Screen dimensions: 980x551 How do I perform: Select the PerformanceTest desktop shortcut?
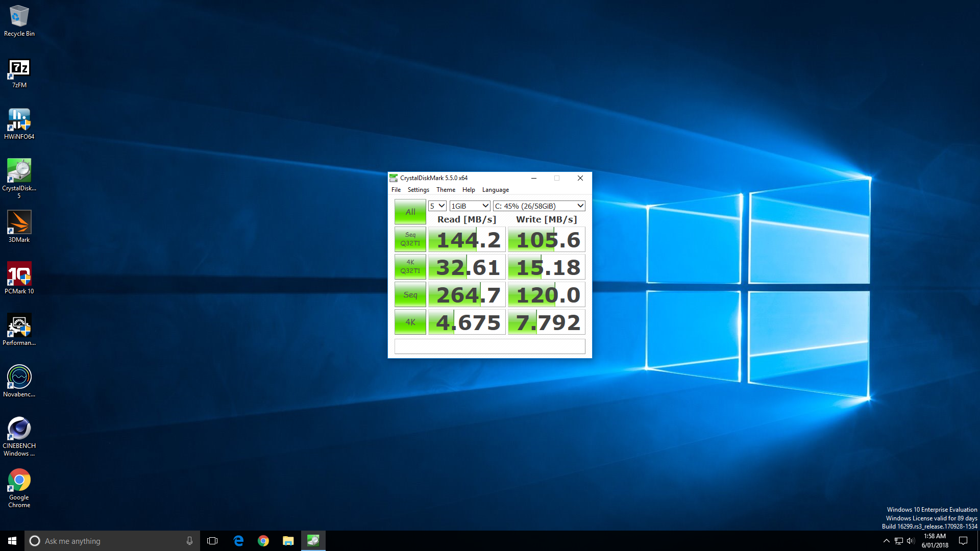[x=19, y=330]
